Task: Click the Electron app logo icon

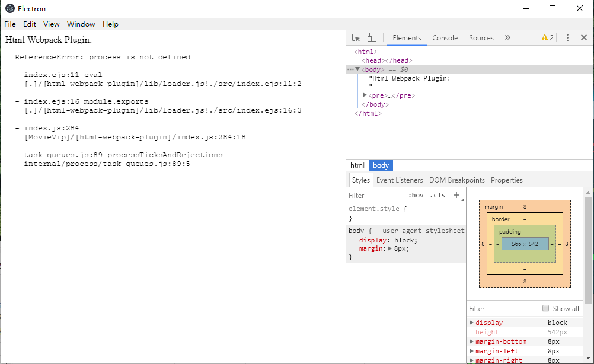Action: tap(10, 8)
